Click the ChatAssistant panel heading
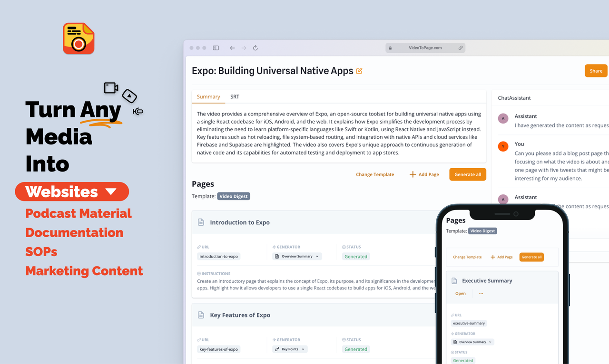 pyautogui.click(x=514, y=98)
